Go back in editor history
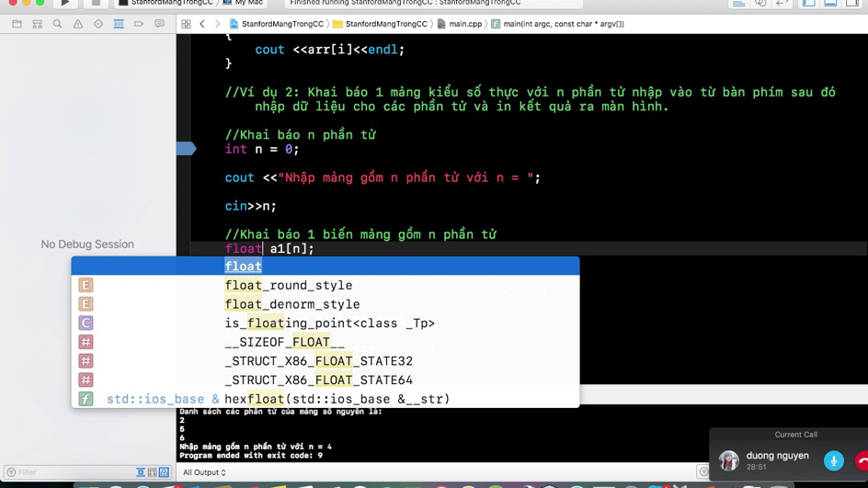Image resolution: width=868 pixels, height=488 pixels. pyautogui.click(x=202, y=24)
